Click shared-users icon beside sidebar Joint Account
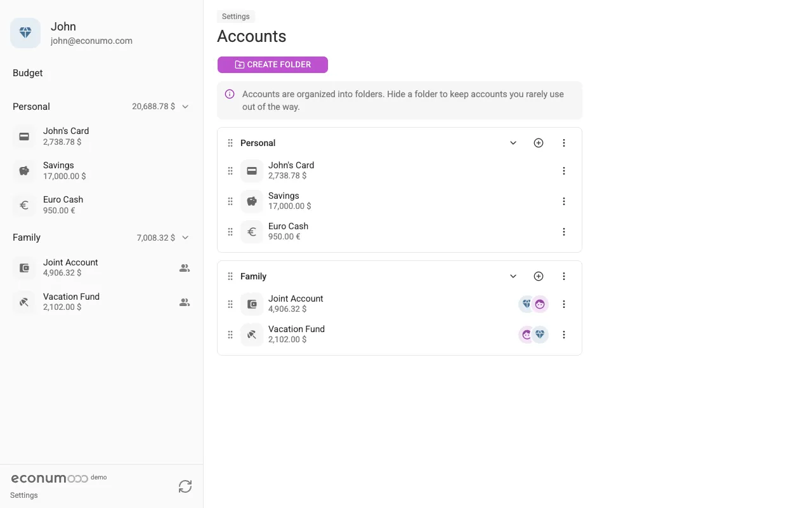 pos(185,268)
